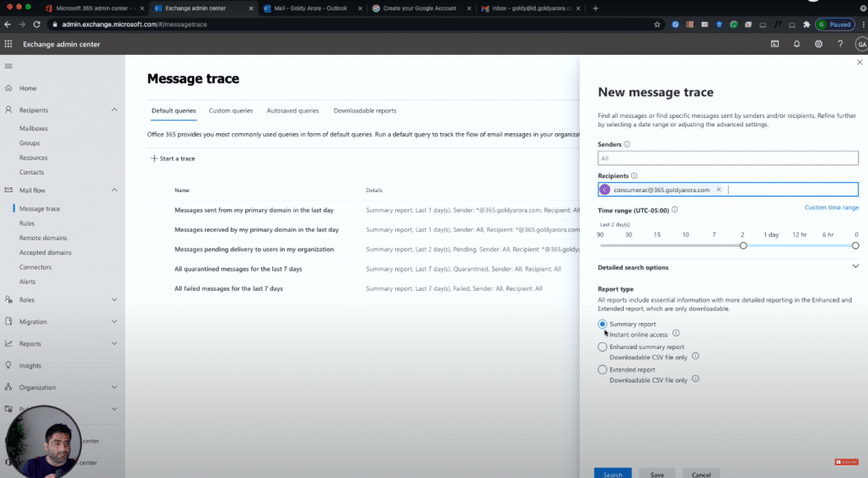Open Mailboxes in sidebar
This screenshot has width=868, height=478.
(x=34, y=128)
